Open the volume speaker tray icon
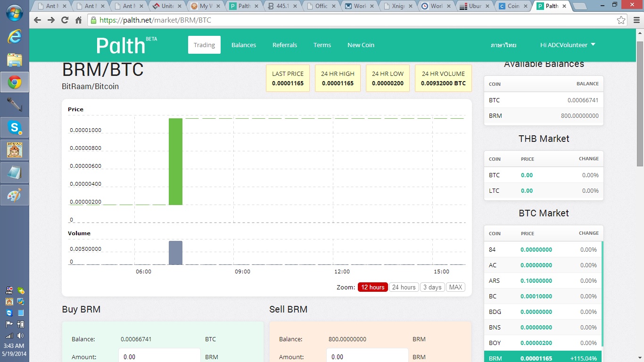 pos(20,336)
